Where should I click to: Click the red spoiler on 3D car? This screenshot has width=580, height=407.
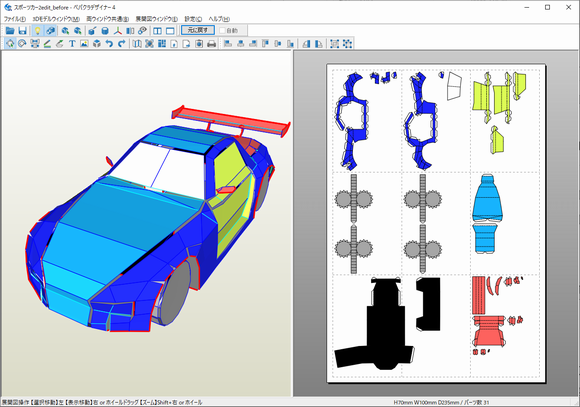point(229,117)
